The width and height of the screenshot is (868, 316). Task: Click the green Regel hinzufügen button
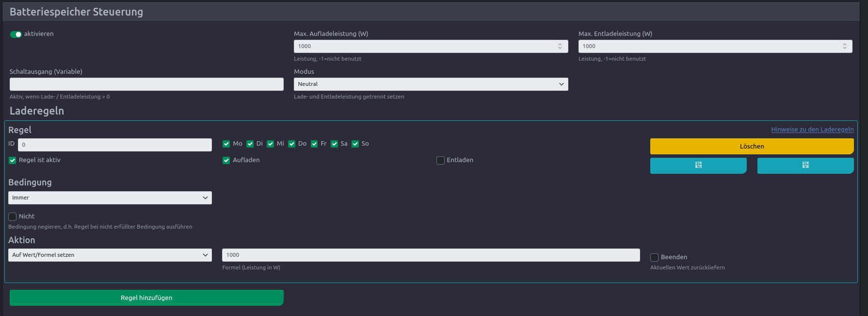[146, 298]
